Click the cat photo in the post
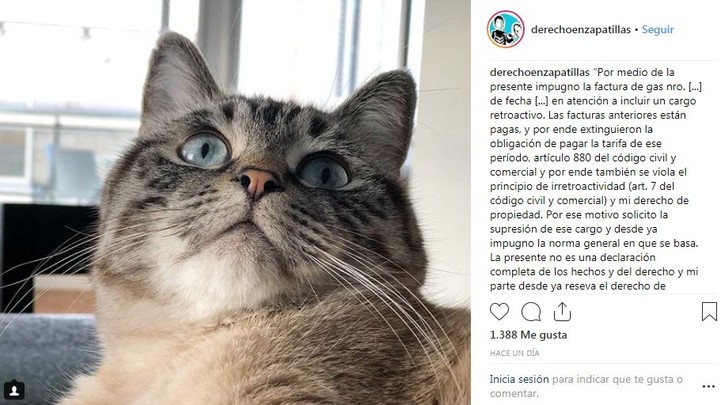The width and height of the screenshot is (720, 405). (235, 202)
